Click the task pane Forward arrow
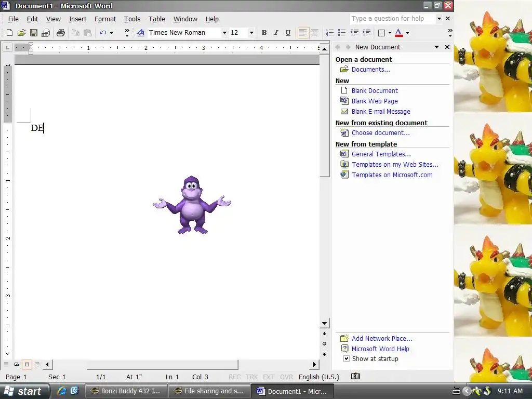This screenshot has width=532, height=399. 348,47
